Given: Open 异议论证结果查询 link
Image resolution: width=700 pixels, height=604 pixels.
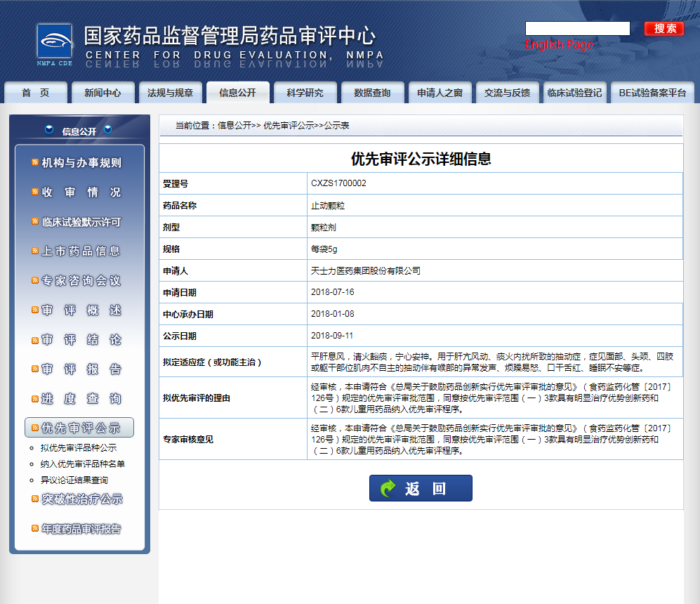Looking at the screenshot, I should coord(74,480).
